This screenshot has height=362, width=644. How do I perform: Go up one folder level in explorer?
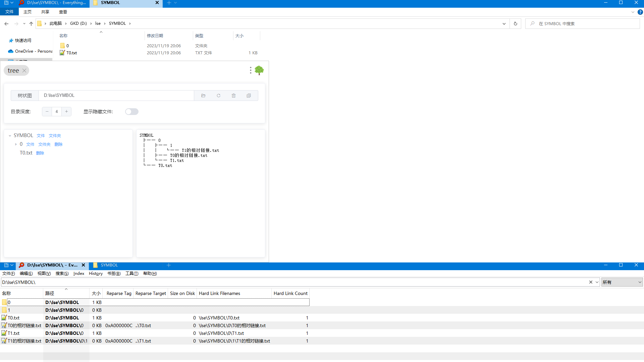pos(31,23)
